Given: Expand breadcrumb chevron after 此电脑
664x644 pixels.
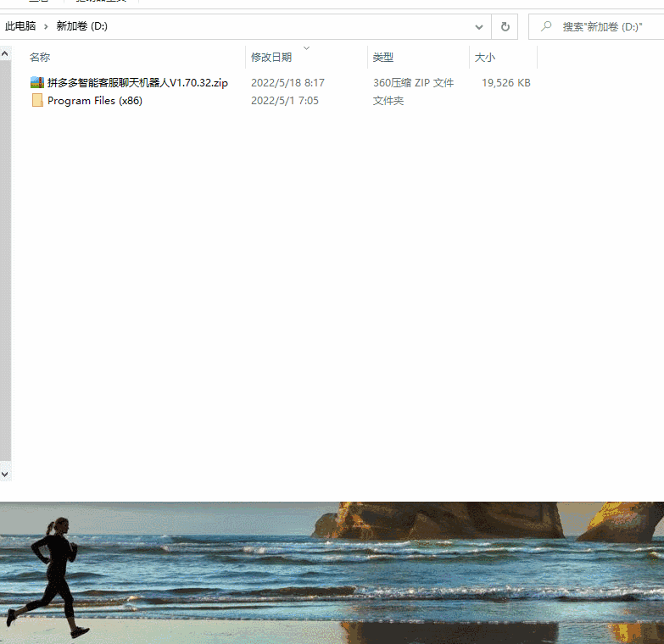Looking at the screenshot, I should point(46,26).
